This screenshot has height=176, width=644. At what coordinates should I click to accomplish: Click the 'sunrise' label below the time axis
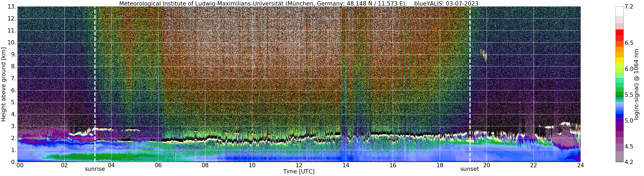[95, 169]
